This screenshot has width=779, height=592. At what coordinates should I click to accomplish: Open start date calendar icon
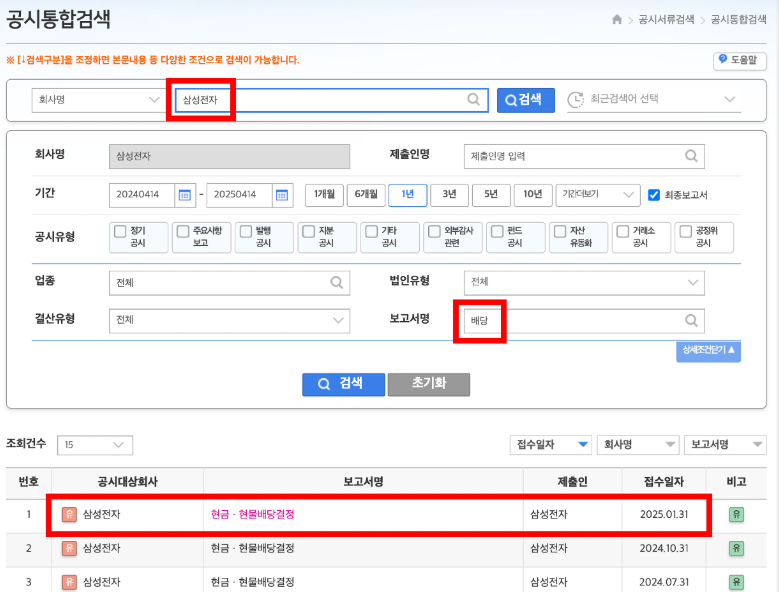click(x=184, y=195)
